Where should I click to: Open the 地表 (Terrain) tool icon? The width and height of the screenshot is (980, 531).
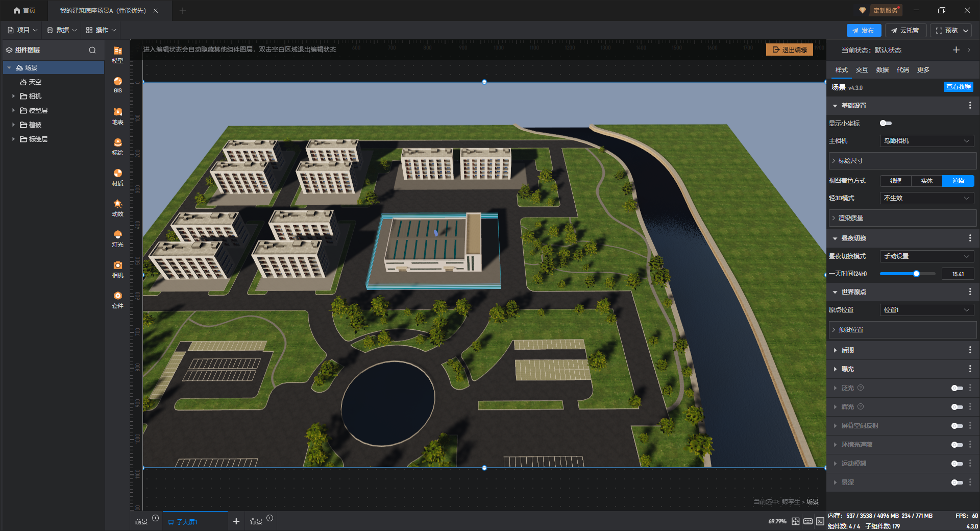[117, 115]
